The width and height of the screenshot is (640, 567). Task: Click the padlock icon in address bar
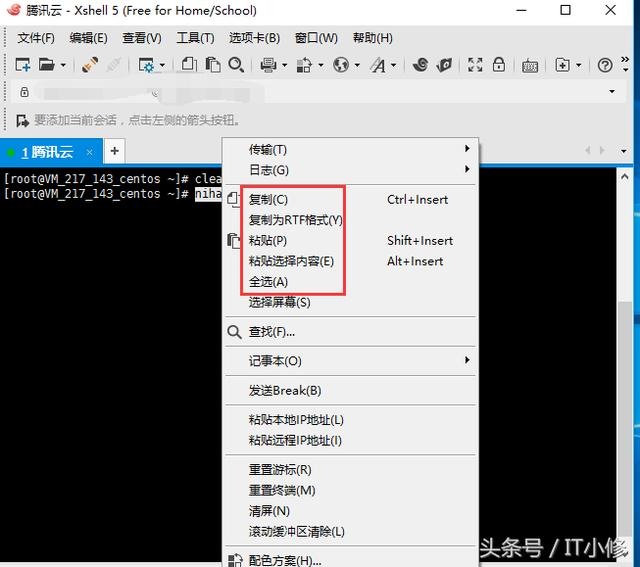(x=24, y=92)
